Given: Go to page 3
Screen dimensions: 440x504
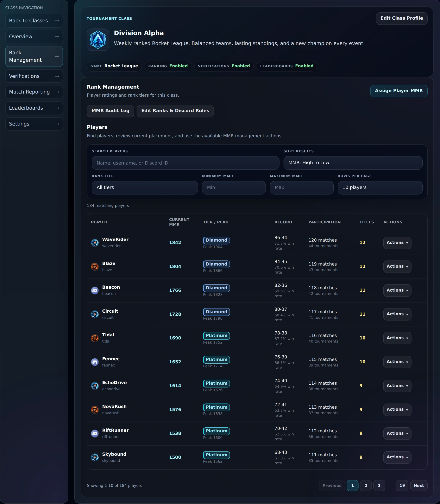Looking at the screenshot, I should [x=379, y=485].
